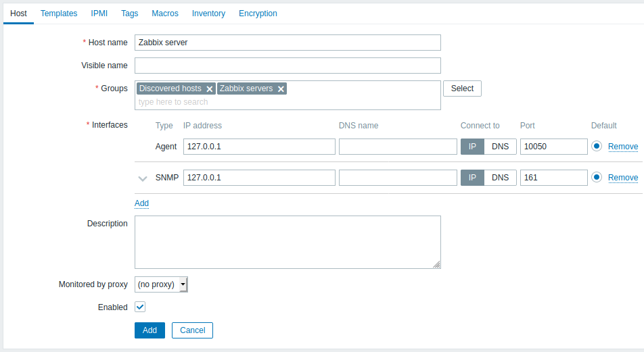Grab the Description textarea resize handle
Image resolution: width=644 pixels, height=352 pixels.
coord(436,265)
